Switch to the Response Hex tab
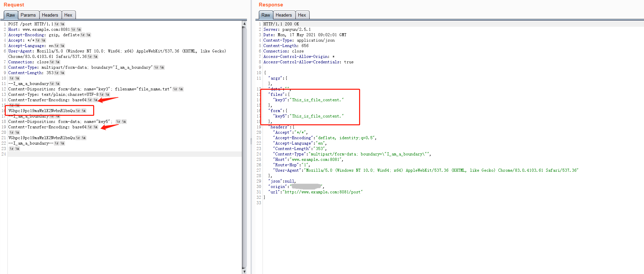Screen dimensions: 644x274 click(x=302, y=15)
